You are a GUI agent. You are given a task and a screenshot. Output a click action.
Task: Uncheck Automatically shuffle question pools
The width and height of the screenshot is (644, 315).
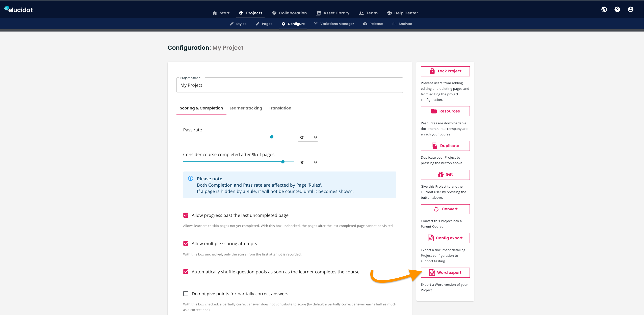point(186,272)
